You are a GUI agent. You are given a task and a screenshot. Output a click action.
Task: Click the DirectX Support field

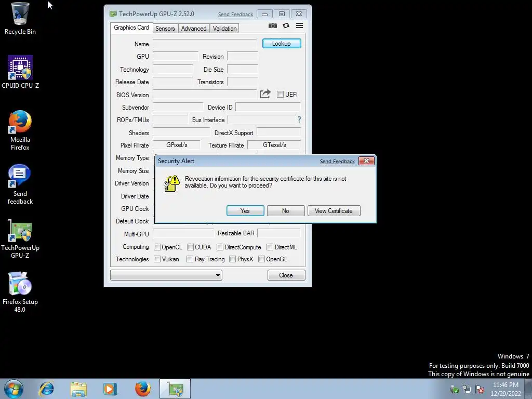tap(278, 132)
